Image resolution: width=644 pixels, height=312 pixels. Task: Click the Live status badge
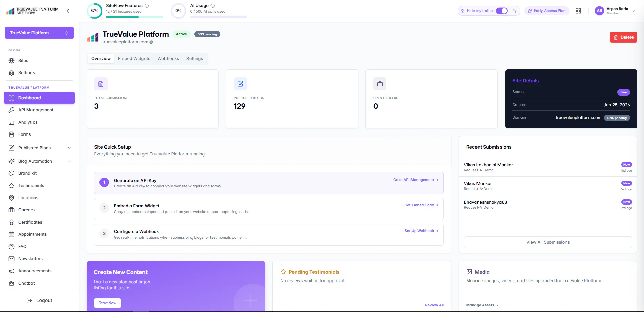[623, 92]
